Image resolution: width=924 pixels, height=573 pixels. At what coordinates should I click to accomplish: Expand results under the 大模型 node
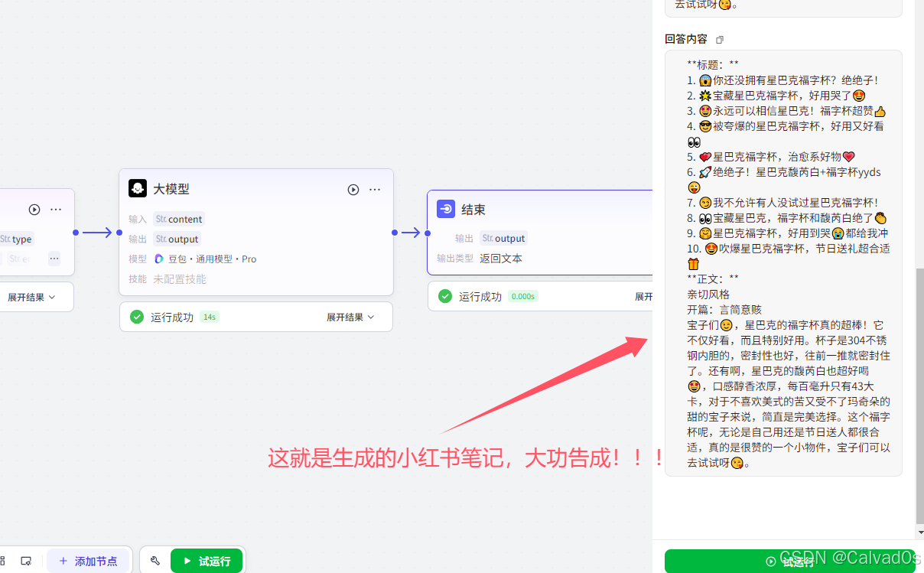350,317
